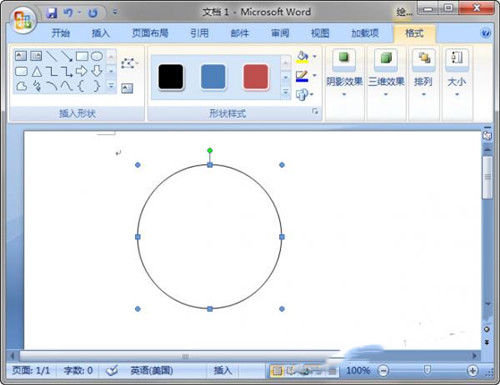Insert the down block arrow shape

97,71
